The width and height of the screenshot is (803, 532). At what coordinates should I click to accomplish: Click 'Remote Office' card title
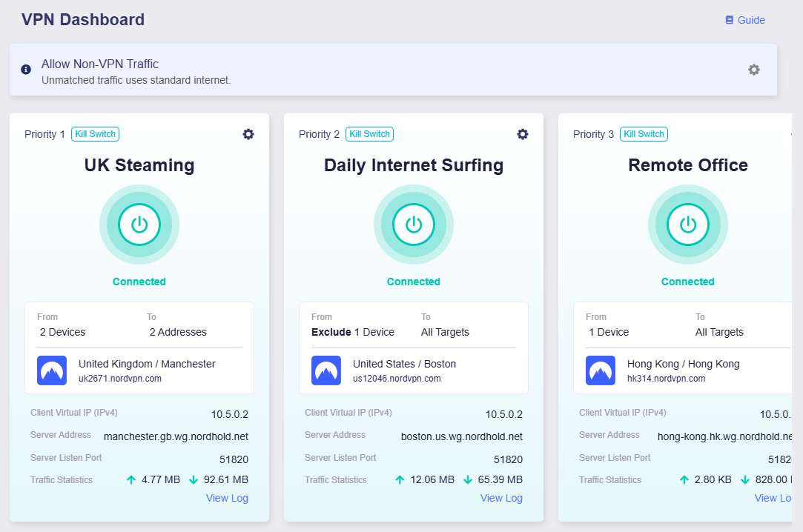[x=688, y=165]
